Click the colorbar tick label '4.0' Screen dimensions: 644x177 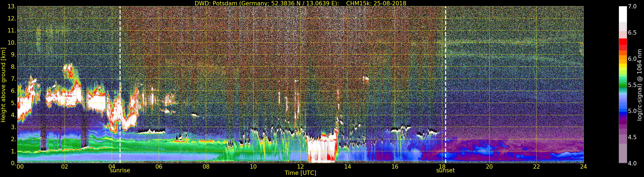pyautogui.click(x=632, y=163)
